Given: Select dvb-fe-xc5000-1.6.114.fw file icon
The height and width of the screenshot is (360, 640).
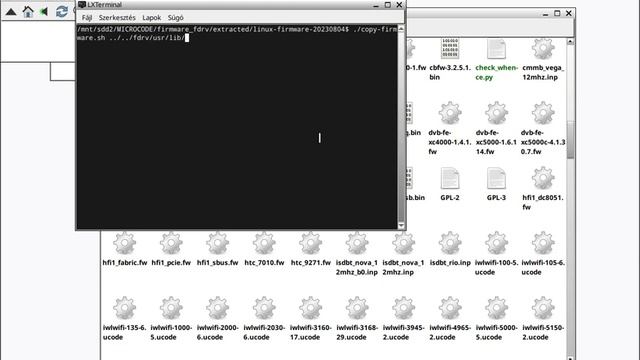Looking at the screenshot, I should pyautogui.click(x=496, y=113).
